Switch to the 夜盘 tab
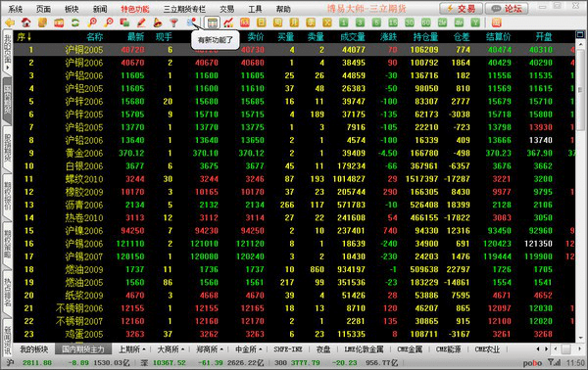This screenshot has height=370, width=588. tap(322, 349)
